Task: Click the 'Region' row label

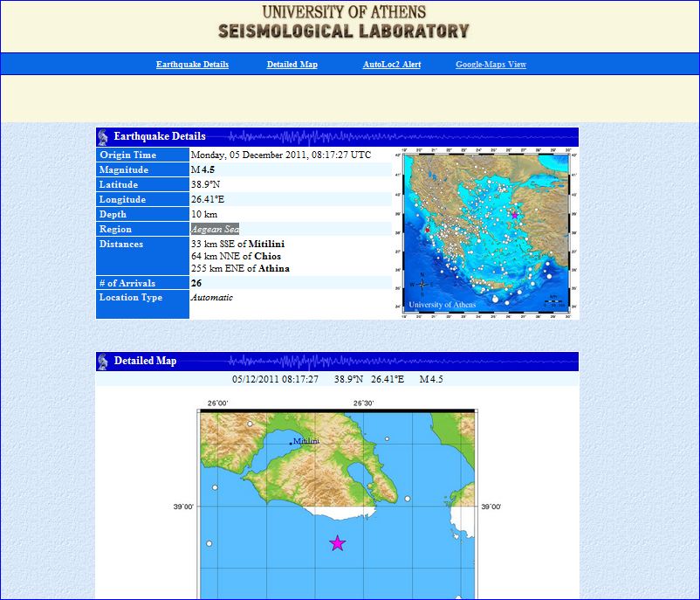Action: pos(115,229)
